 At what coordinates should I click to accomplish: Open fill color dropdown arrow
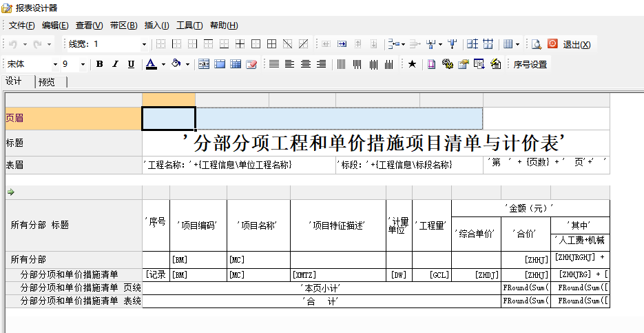click(x=188, y=65)
